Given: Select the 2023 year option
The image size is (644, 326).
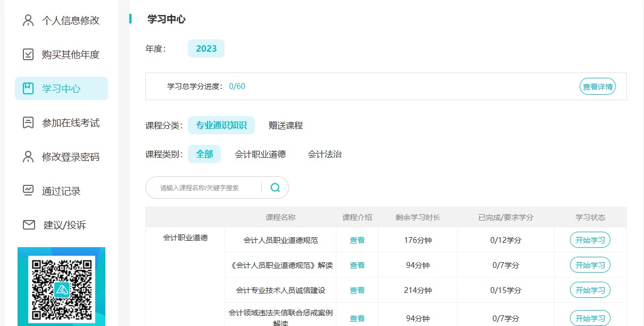Looking at the screenshot, I should click(x=206, y=48).
